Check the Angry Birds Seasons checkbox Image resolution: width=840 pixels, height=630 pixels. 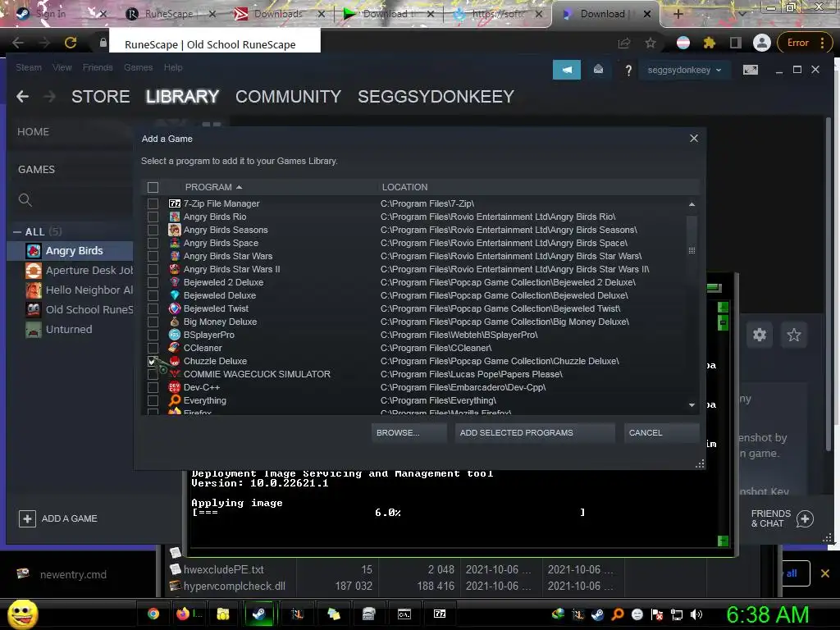click(x=153, y=230)
